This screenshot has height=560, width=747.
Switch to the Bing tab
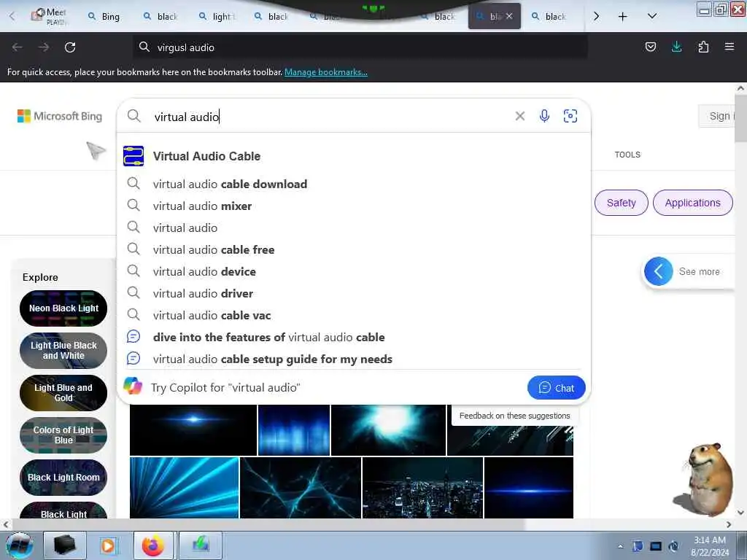(105, 16)
